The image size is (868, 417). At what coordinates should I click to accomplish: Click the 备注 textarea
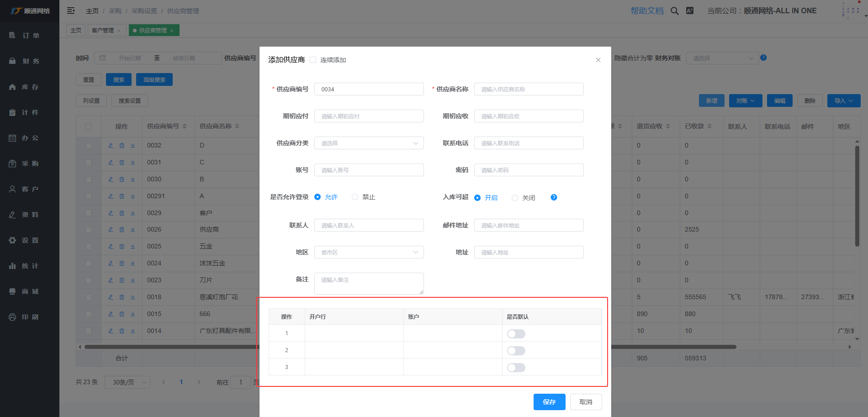pyautogui.click(x=369, y=284)
